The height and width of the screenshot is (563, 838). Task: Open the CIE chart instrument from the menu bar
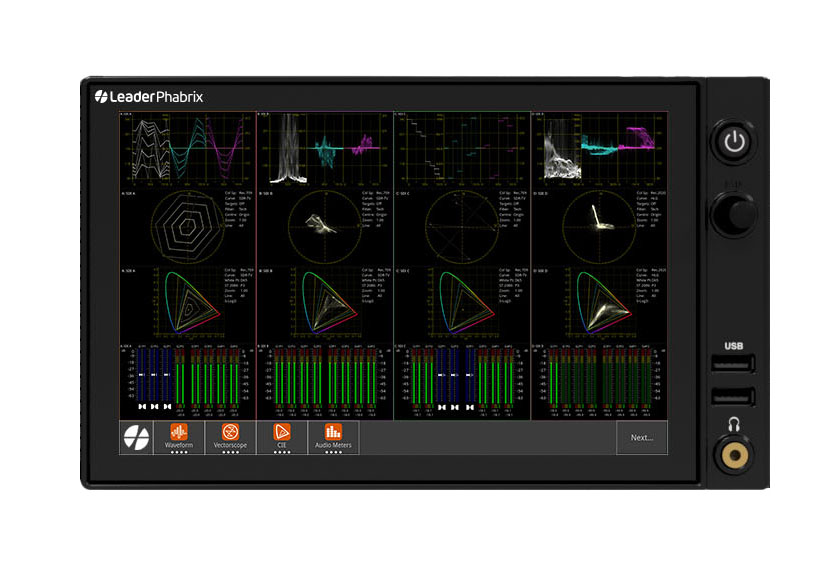coord(282,437)
